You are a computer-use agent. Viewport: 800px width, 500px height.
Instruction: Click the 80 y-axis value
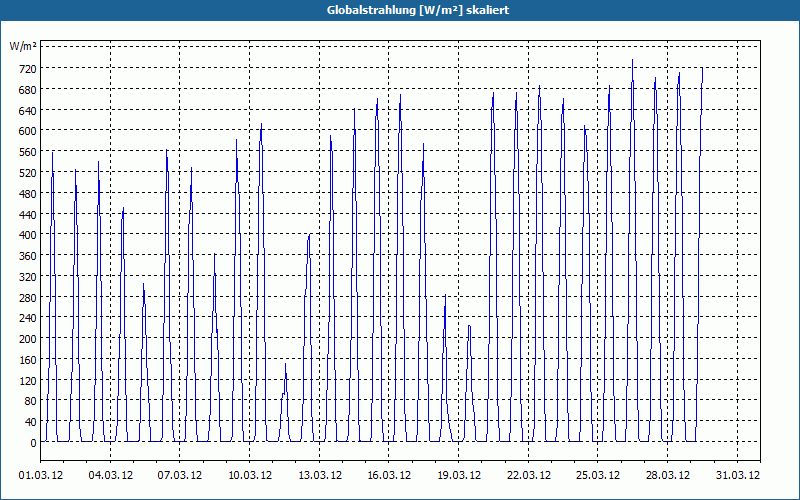pos(30,401)
